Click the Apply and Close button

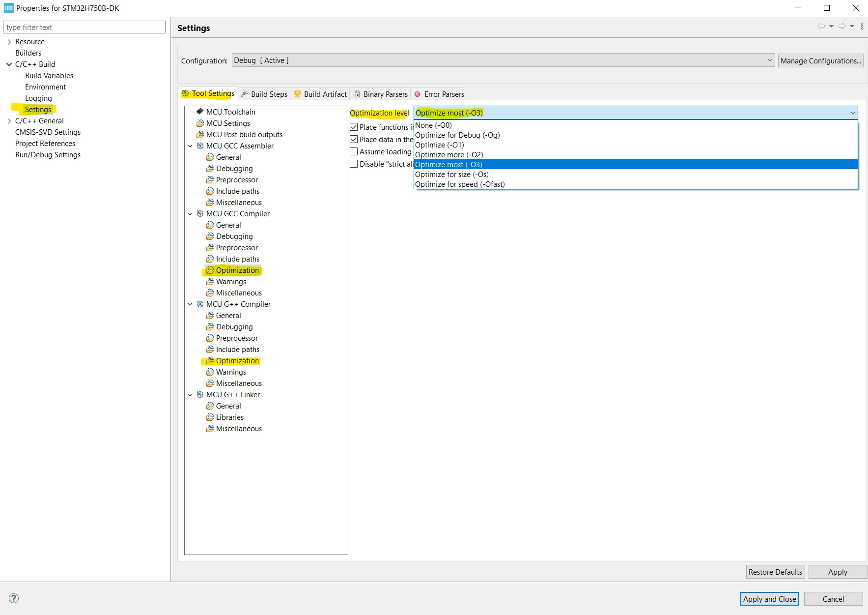(769, 599)
